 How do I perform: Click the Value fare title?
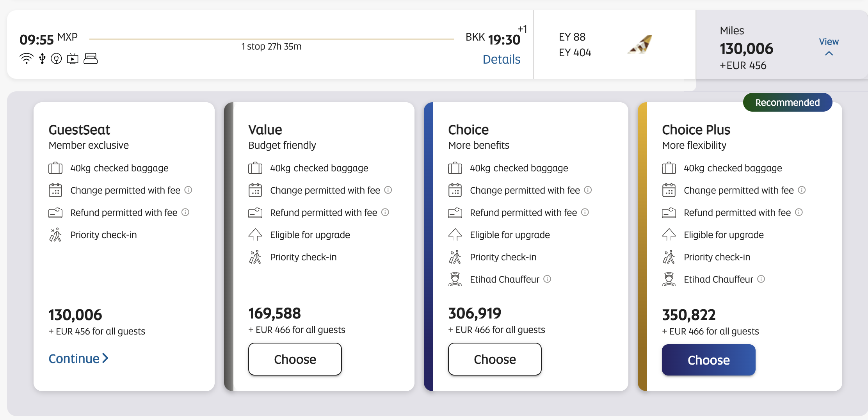(265, 130)
